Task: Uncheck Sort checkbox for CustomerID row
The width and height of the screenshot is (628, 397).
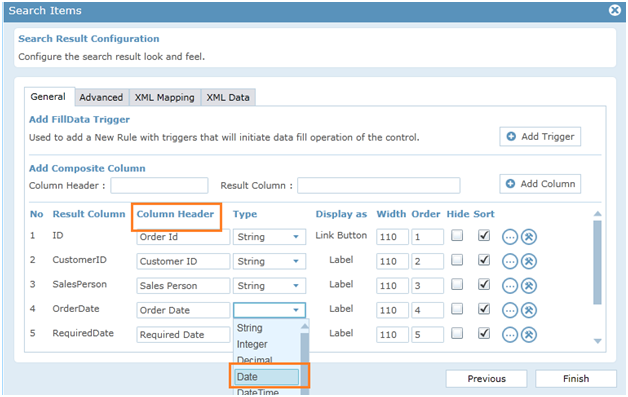Action: pos(484,260)
